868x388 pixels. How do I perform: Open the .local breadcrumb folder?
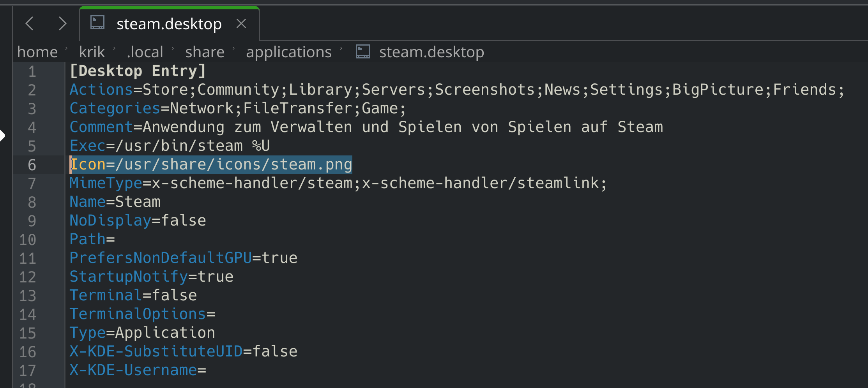tap(145, 52)
